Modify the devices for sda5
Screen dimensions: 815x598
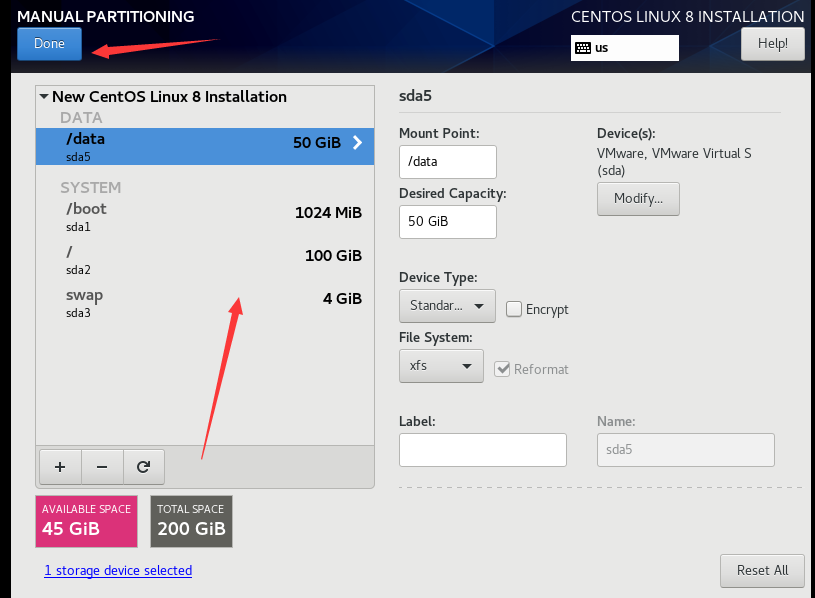click(638, 198)
